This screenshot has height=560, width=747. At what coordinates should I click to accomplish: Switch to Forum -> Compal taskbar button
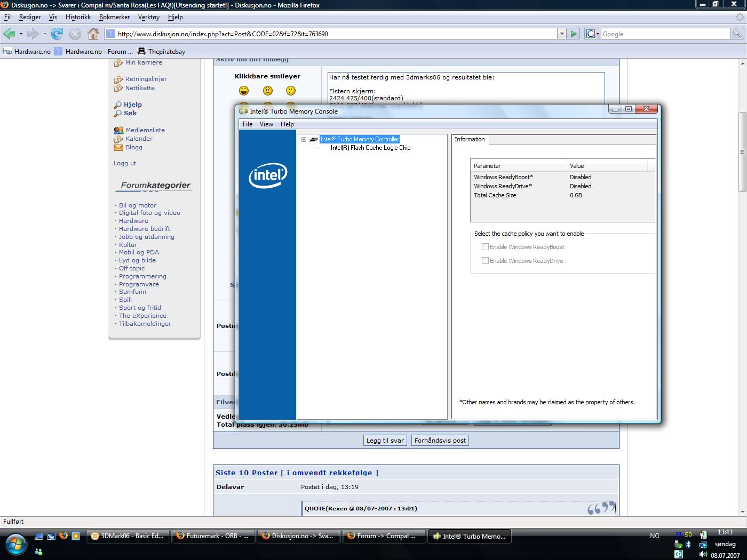click(x=384, y=536)
